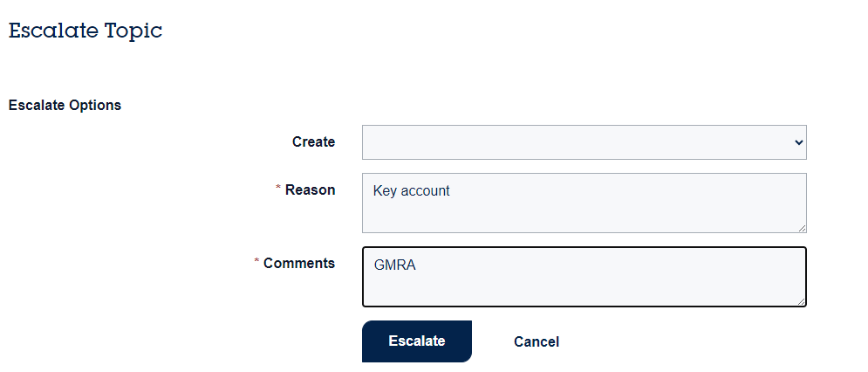Place cursor on "GMRA" text in Comments
This screenshot has width=868, height=372.
(x=394, y=265)
